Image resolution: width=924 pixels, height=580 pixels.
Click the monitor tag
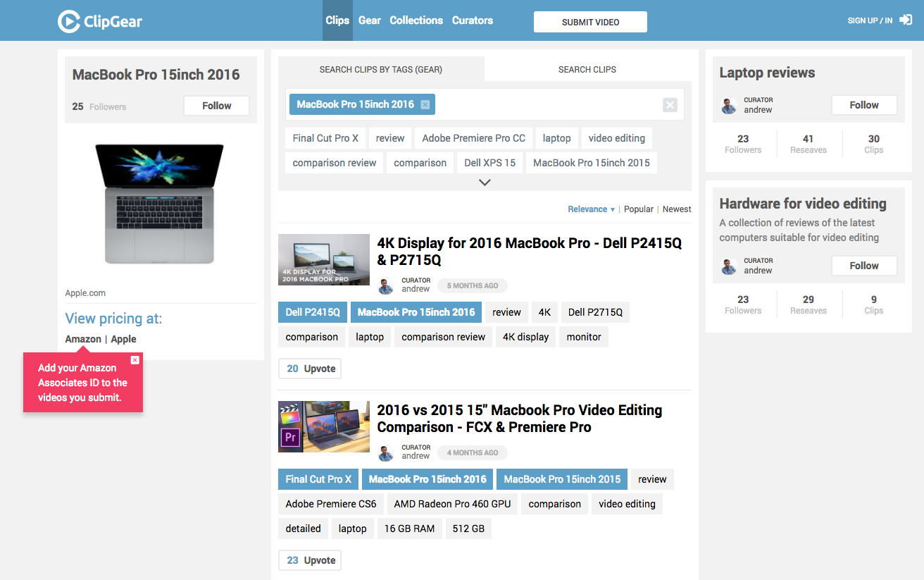[584, 337]
